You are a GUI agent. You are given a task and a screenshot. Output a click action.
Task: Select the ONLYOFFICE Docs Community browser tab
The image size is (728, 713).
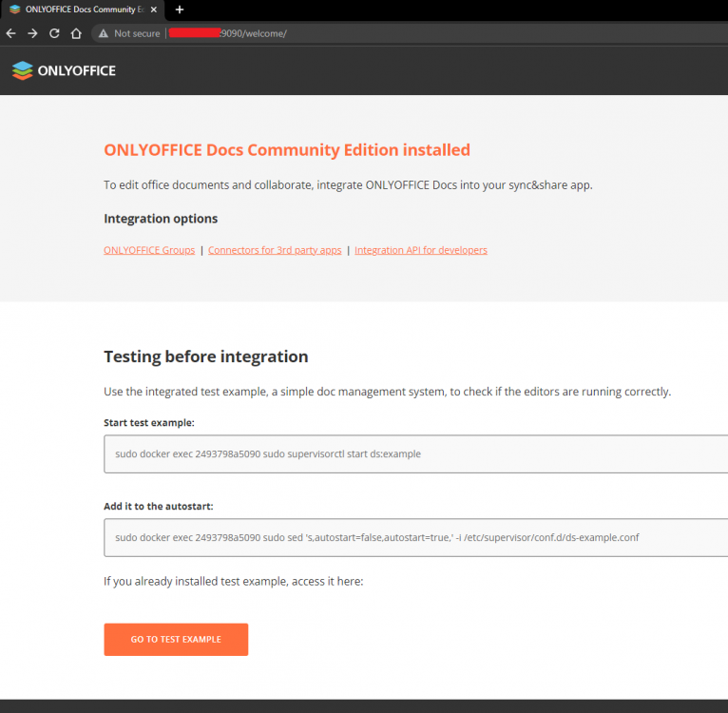tap(83, 10)
